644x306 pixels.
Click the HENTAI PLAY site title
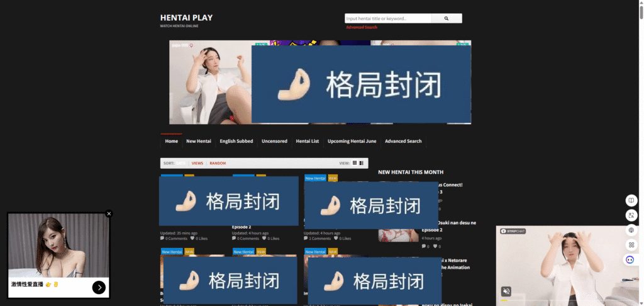pyautogui.click(x=186, y=18)
